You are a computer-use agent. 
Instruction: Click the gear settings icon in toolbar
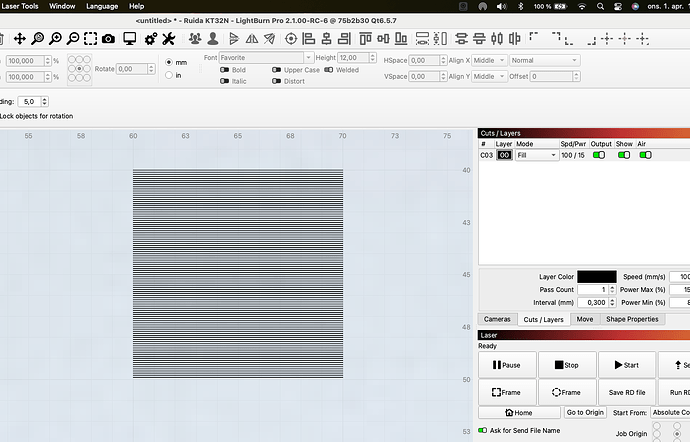click(151, 39)
